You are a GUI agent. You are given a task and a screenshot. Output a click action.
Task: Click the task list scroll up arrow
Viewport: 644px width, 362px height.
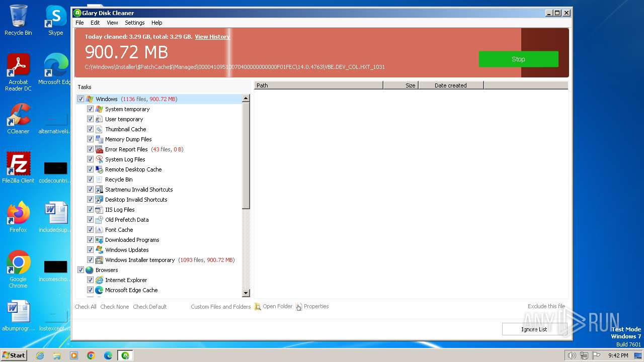coord(246,99)
